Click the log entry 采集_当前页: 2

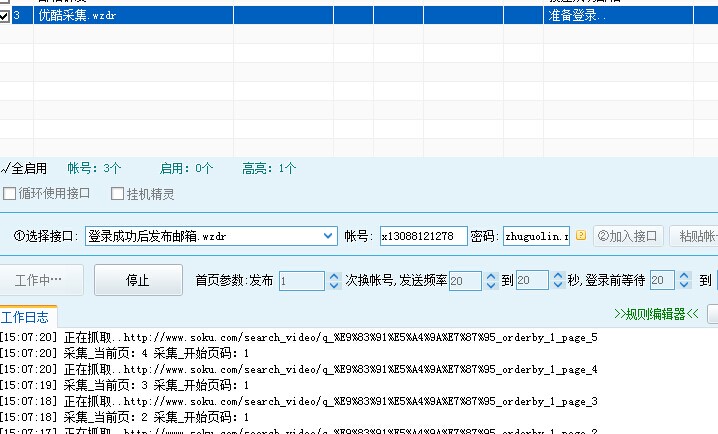tap(125, 418)
